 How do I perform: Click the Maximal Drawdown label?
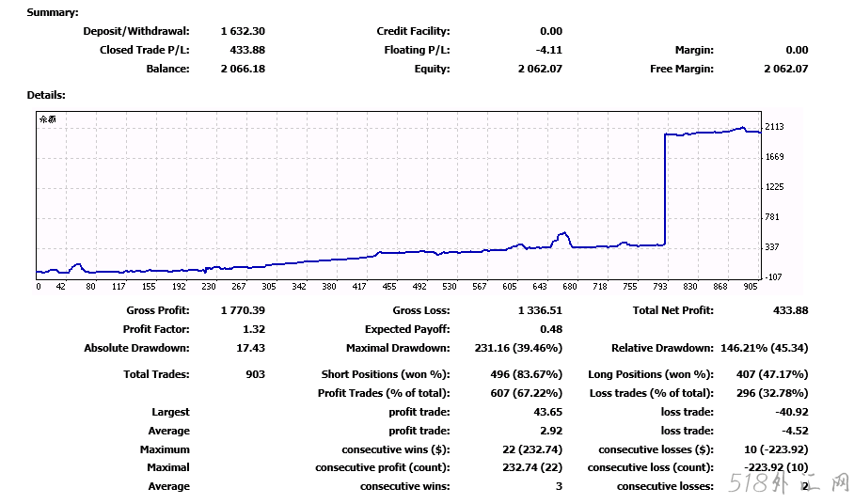398,348
